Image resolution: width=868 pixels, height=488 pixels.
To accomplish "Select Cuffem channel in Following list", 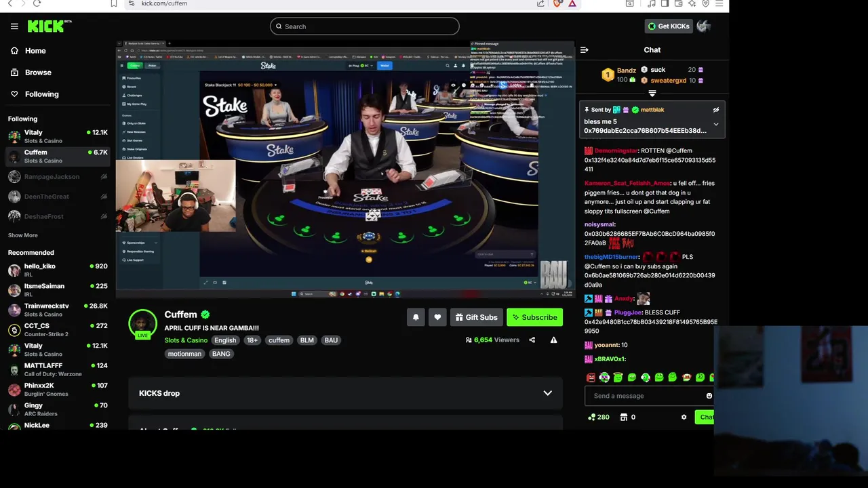I will tap(58, 156).
